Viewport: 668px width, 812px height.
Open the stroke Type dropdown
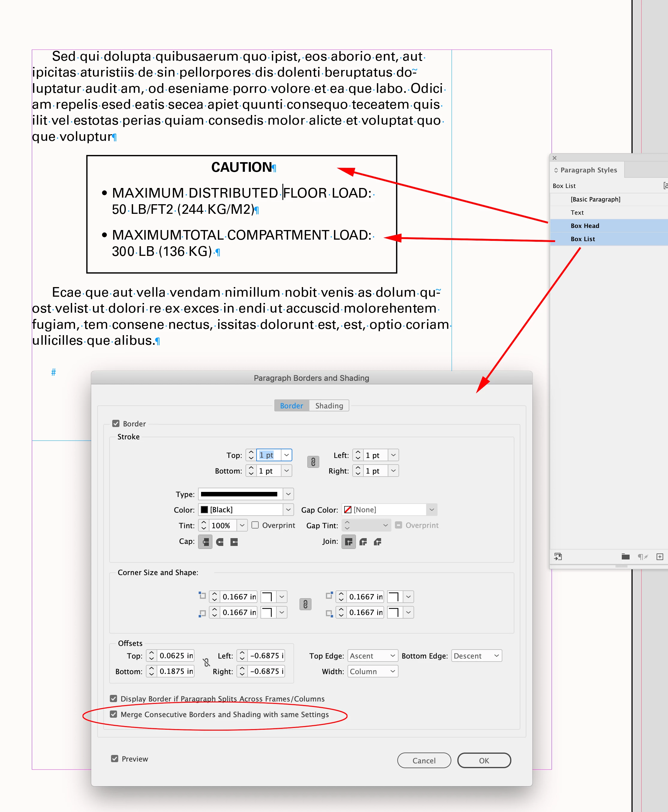pyautogui.click(x=288, y=494)
